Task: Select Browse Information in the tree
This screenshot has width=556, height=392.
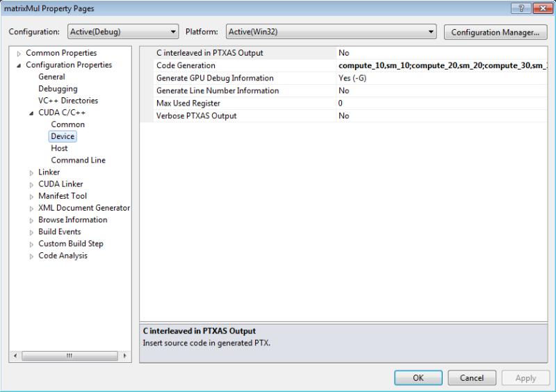Action: coord(73,220)
